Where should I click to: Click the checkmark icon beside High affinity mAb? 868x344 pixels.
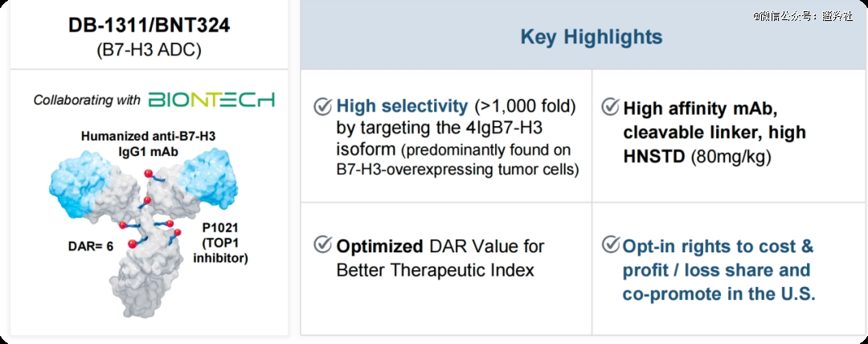coord(610,107)
